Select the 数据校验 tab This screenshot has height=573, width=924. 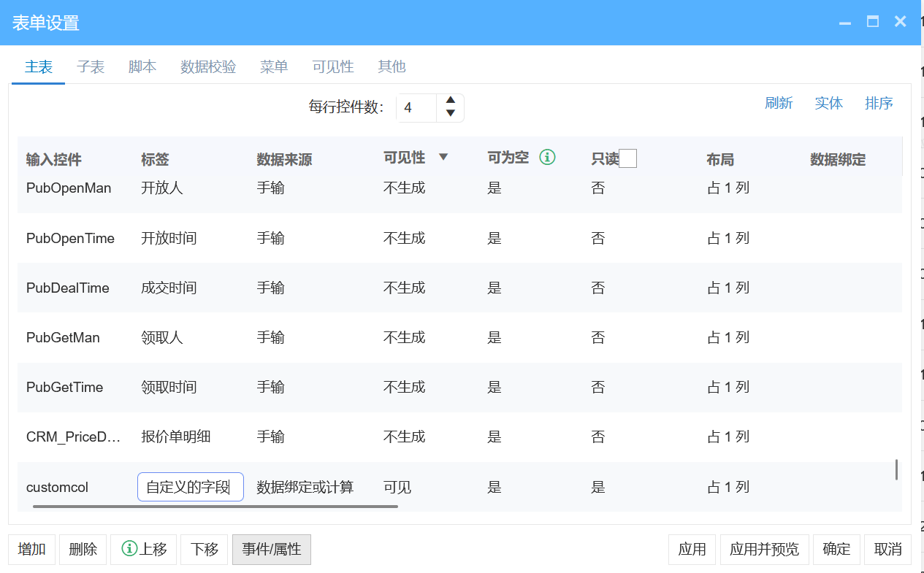coord(207,66)
